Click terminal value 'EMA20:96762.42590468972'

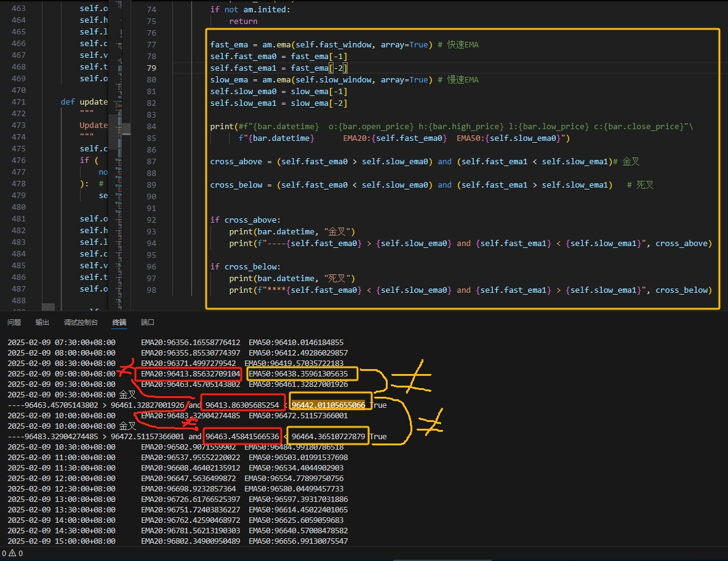pyautogui.click(x=191, y=520)
